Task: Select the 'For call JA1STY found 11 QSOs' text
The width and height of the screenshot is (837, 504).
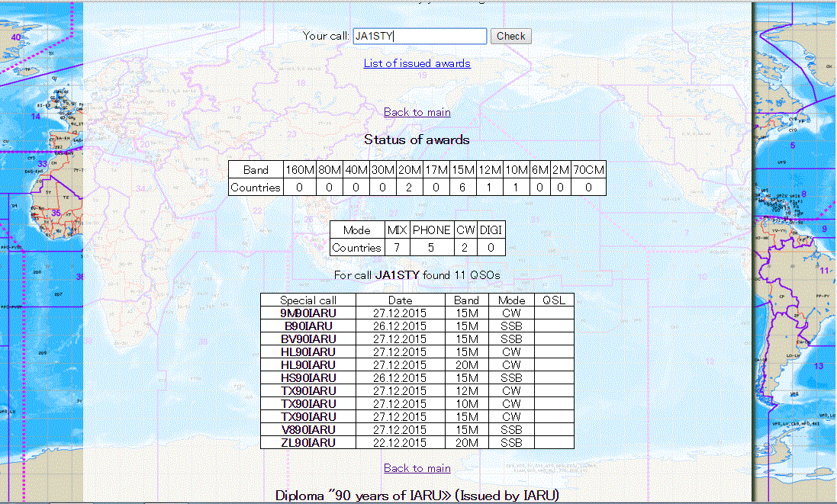Action: (417, 275)
